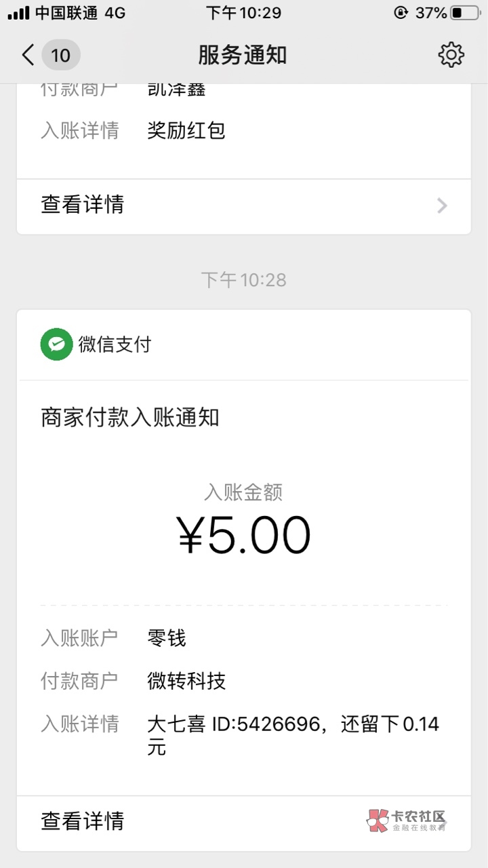Tap the 零钱 account value
Screen dimensions: 488x868
(x=167, y=638)
